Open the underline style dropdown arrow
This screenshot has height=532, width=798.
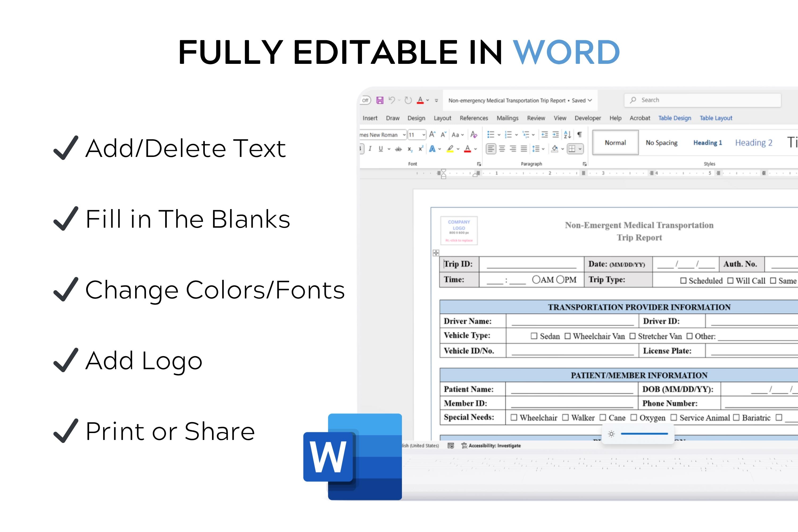[389, 149]
